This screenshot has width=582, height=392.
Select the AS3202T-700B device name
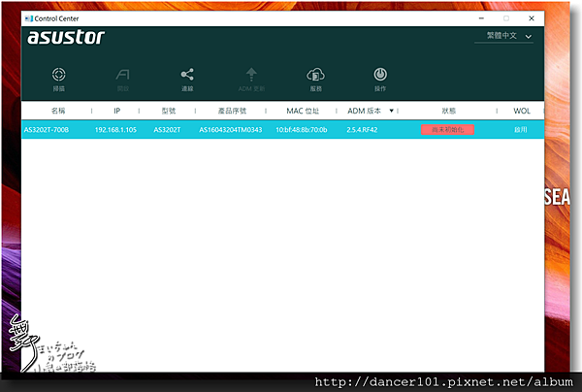[x=47, y=130]
